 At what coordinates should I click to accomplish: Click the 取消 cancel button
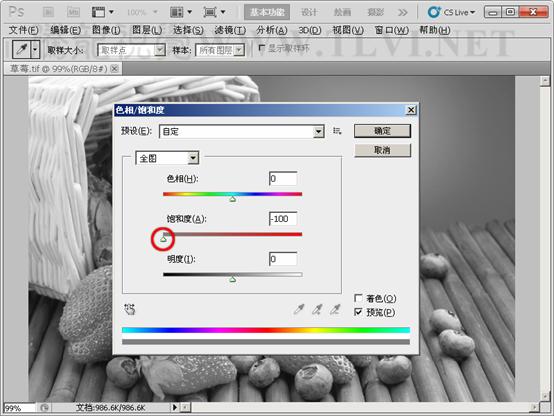click(382, 150)
